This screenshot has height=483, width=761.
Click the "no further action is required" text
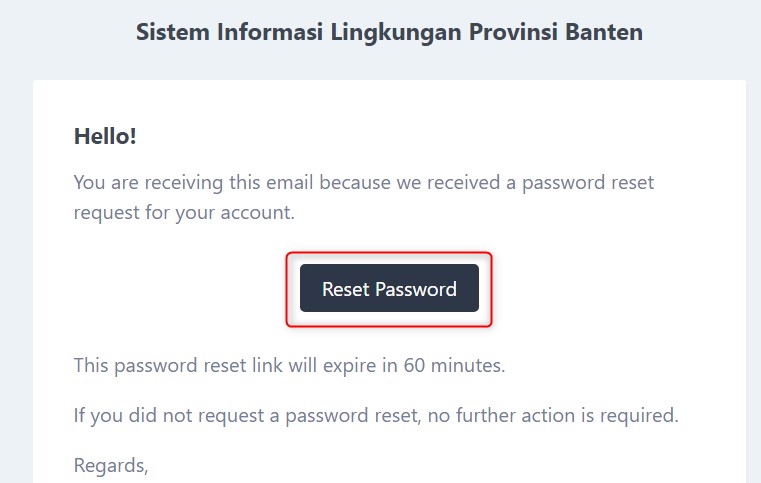(560, 413)
